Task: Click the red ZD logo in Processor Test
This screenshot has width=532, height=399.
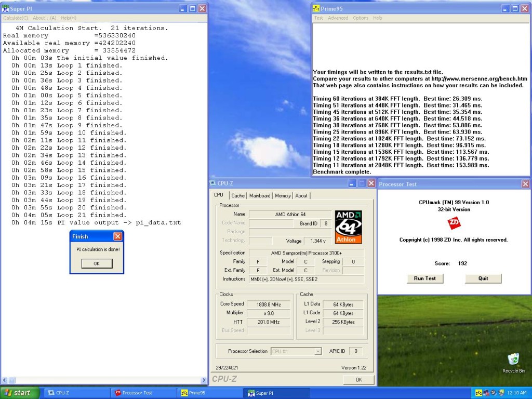Action: point(454,223)
